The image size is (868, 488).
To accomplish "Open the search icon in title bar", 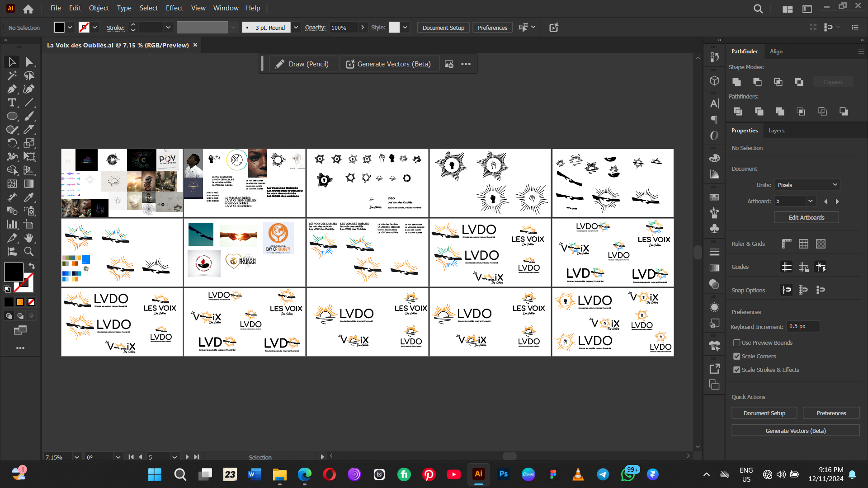I will click(x=758, y=9).
